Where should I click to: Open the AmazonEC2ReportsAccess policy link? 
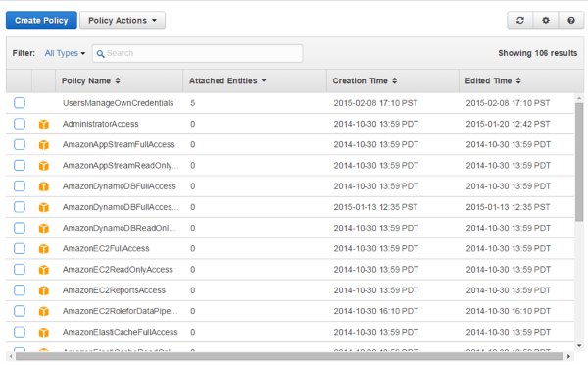114,290
